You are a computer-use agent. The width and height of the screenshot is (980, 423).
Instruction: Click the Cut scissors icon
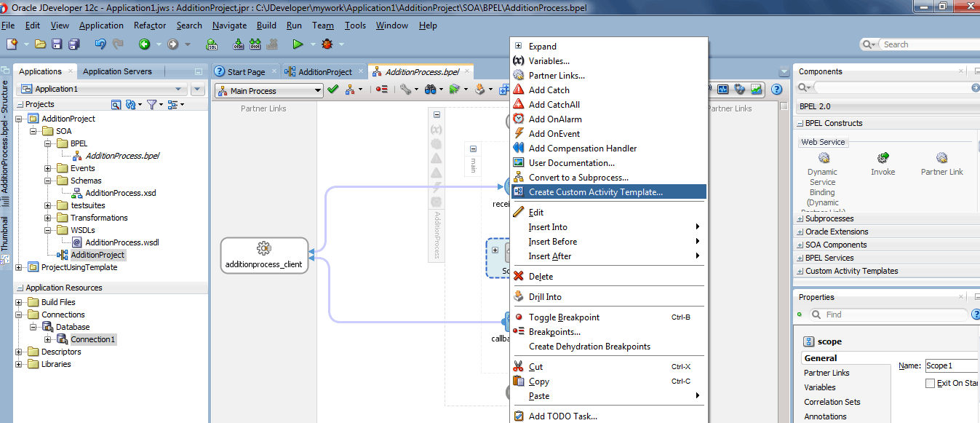pyautogui.click(x=519, y=366)
